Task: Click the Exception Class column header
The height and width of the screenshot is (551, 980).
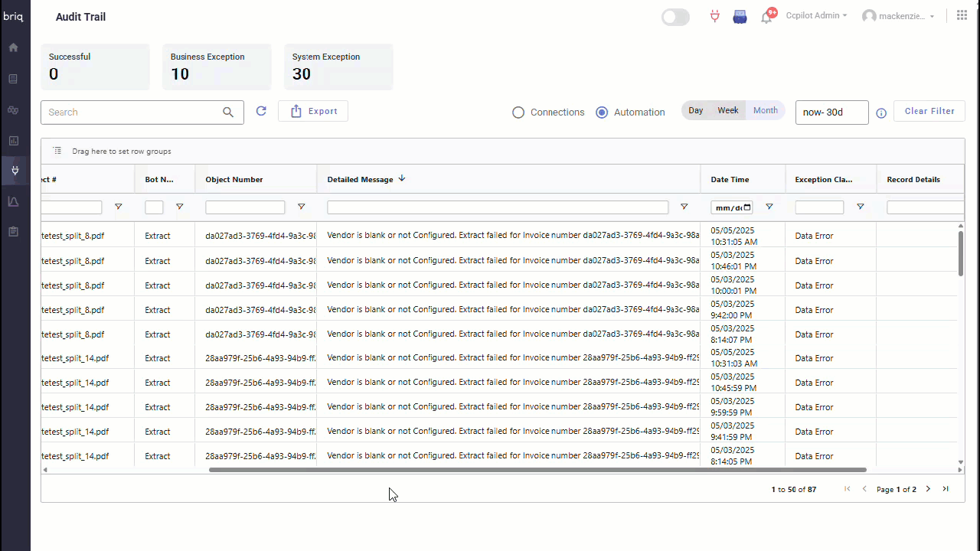Action: tap(824, 179)
